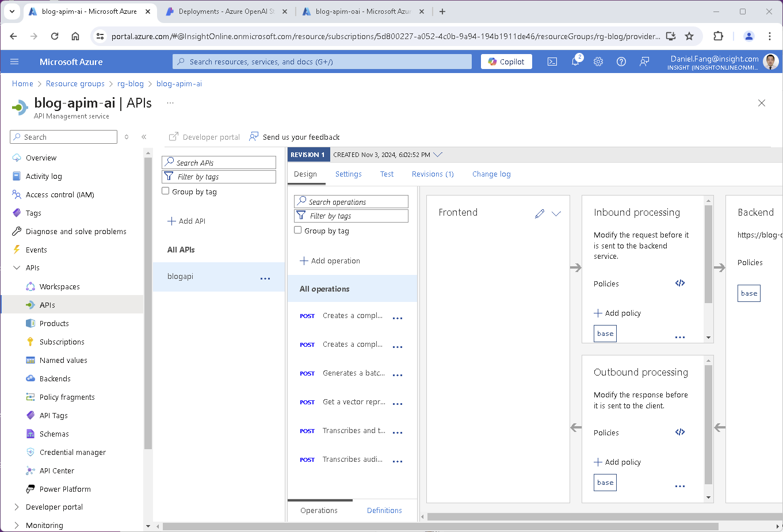Switch to Deployments - Azure OpenAI browser tab
This screenshot has width=783, height=532.
(227, 12)
